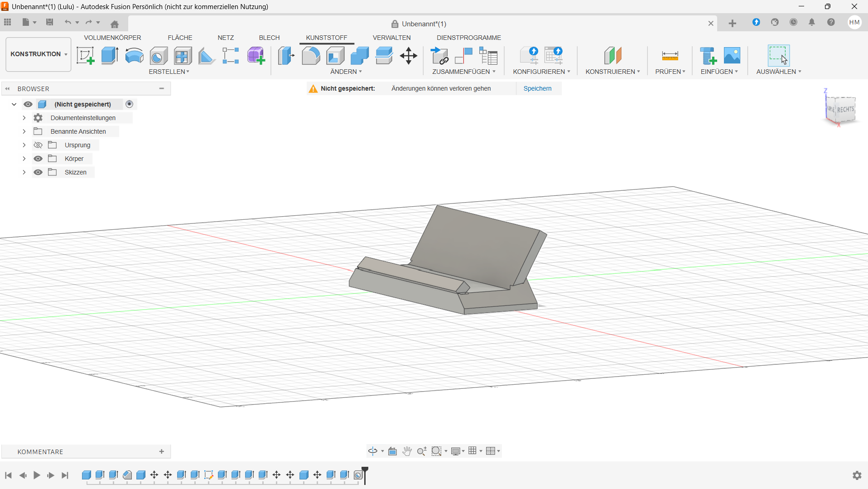Expand the Dokumenteinstellungen node
This screenshot has width=868, height=489.
pos(24,118)
